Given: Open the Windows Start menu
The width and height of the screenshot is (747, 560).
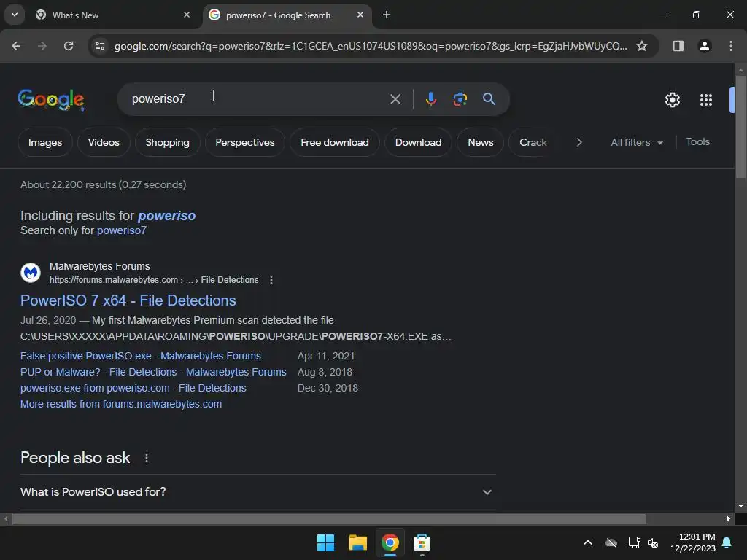Looking at the screenshot, I should (325, 542).
